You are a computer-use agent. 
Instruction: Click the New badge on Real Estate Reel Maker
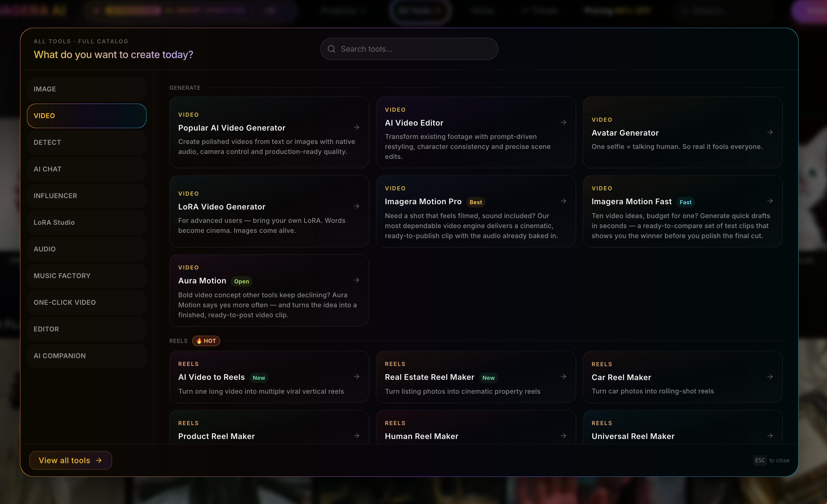point(488,378)
